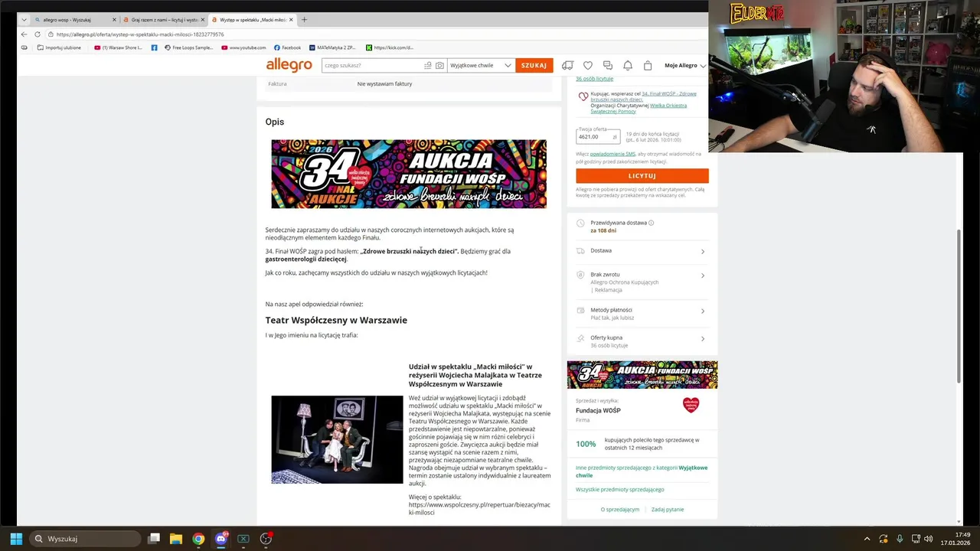Screen dimensions: 980x551
Task: Click the red WOŚP heart seller logo
Action: 691,405
